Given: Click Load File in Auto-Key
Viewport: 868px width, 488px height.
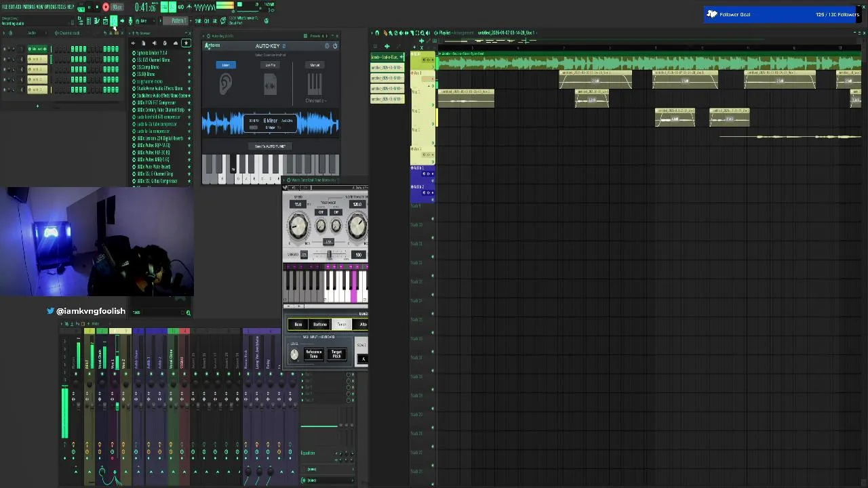Looking at the screenshot, I should point(270,65).
